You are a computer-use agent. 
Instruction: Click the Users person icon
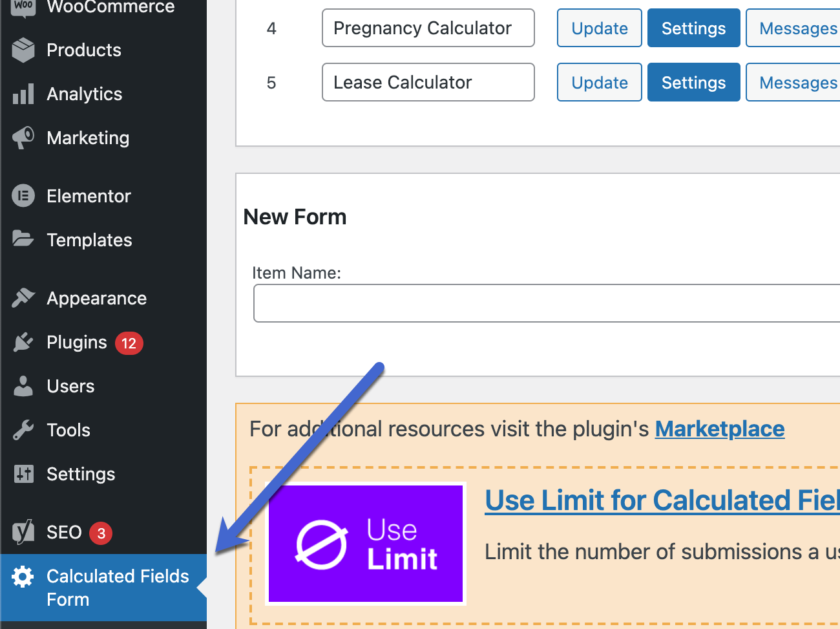pyautogui.click(x=23, y=386)
